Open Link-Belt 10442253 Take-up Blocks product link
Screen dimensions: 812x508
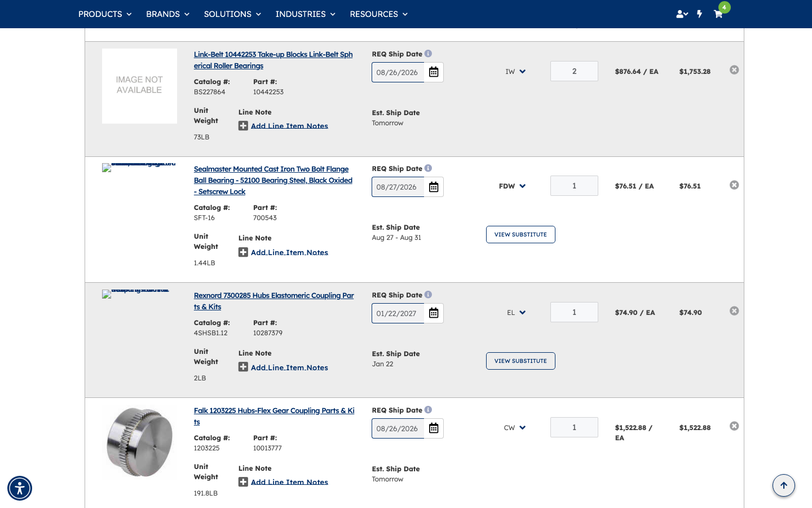pyautogui.click(x=273, y=60)
